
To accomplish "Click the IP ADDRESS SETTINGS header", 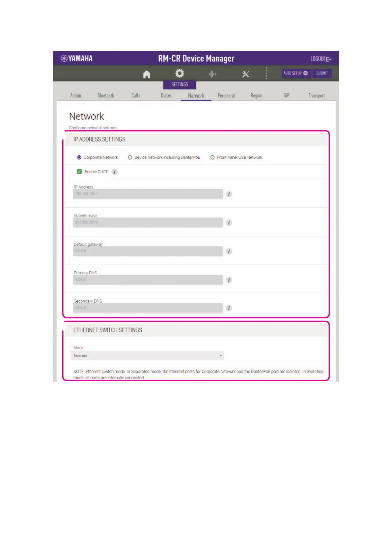I will pyautogui.click(x=99, y=139).
